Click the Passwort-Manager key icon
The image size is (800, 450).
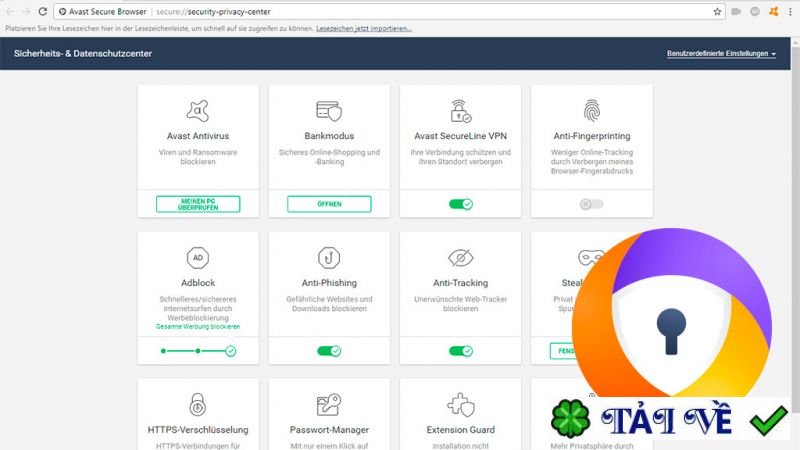click(329, 405)
